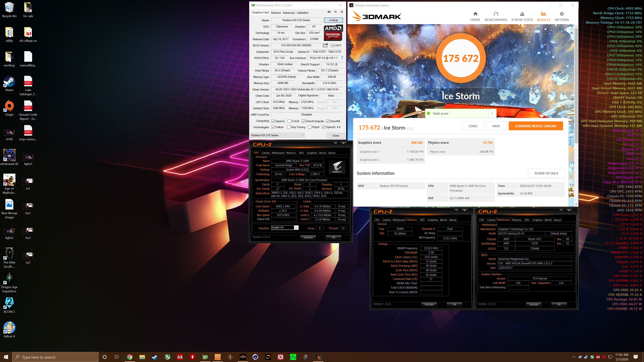
Task: Click the GPU Name field Radeon RX 570 Series
Action: tap(296, 20)
